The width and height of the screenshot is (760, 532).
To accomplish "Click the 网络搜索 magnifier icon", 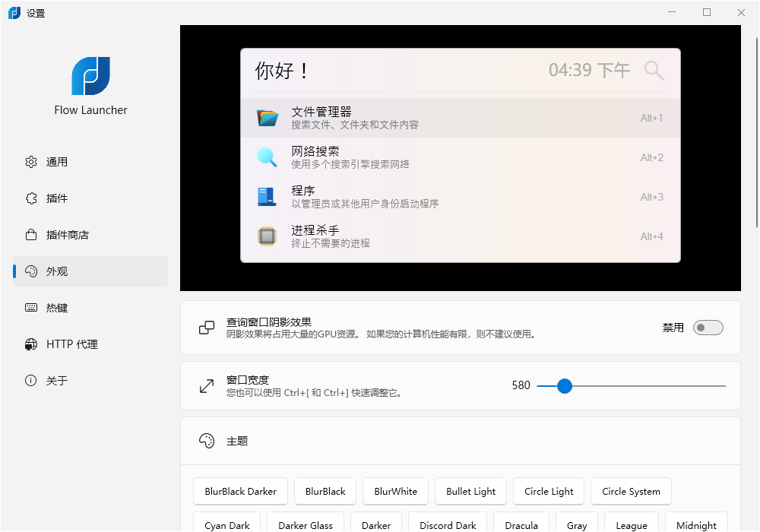I will [x=268, y=157].
